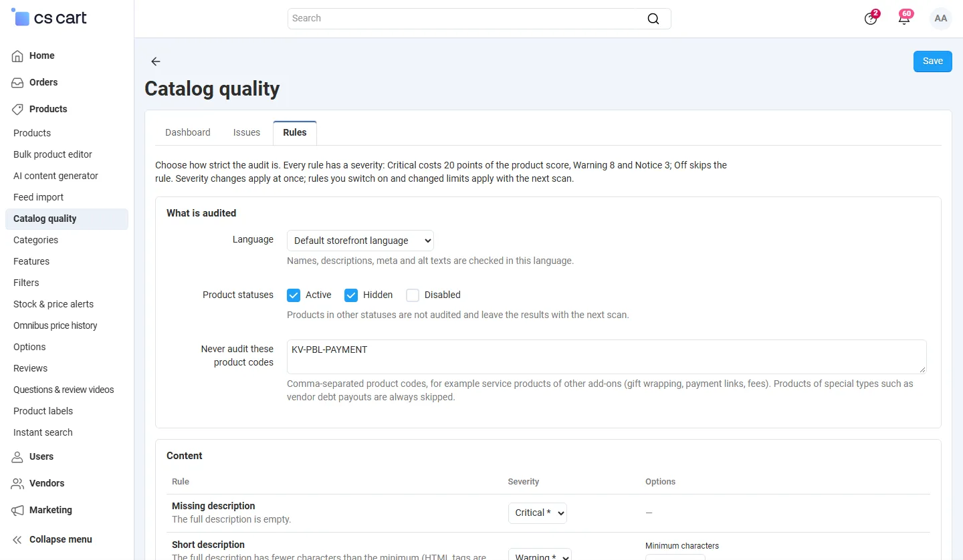Select the Rules tab
This screenshot has width=963, height=560.
tap(295, 132)
